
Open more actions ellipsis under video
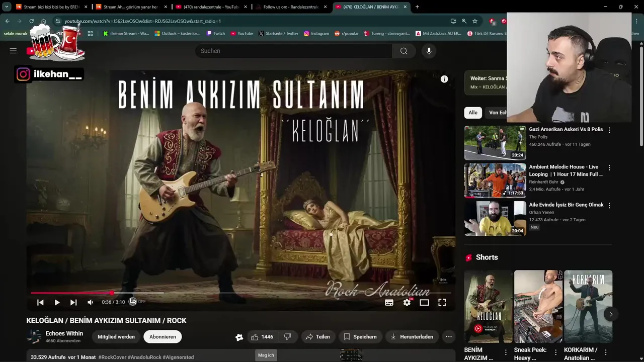pyautogui.click(x=449, y=337)
